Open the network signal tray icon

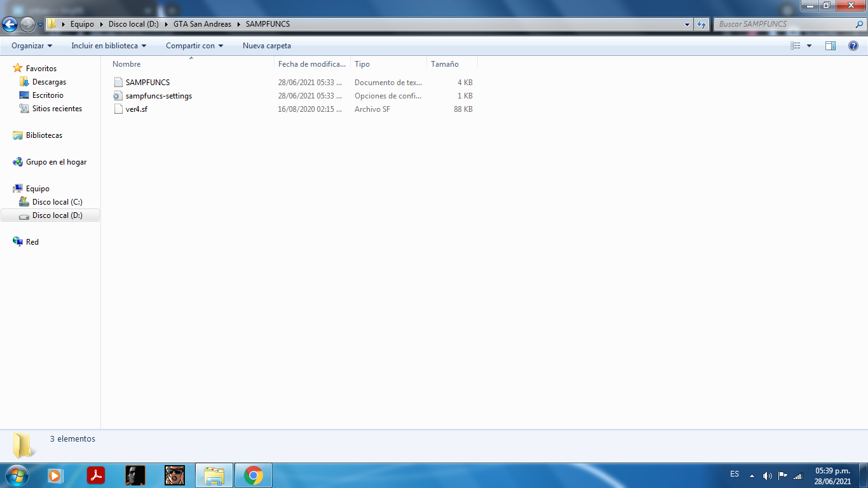(x=798, y=475)
